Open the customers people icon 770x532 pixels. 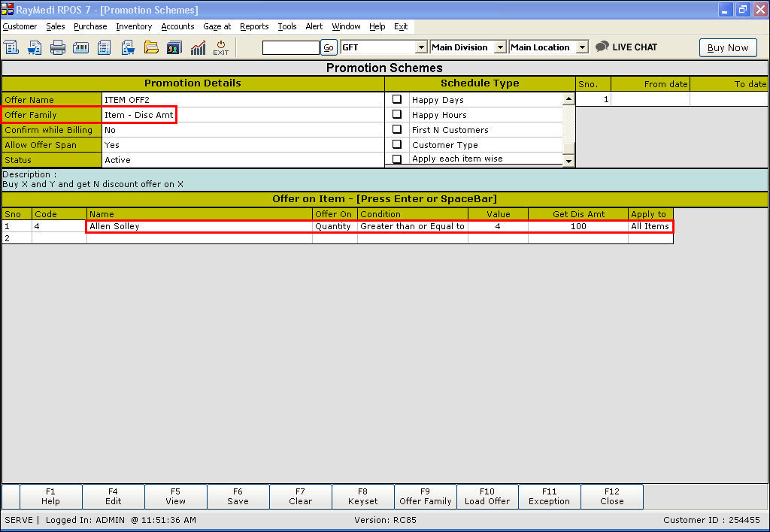[174, 47]
